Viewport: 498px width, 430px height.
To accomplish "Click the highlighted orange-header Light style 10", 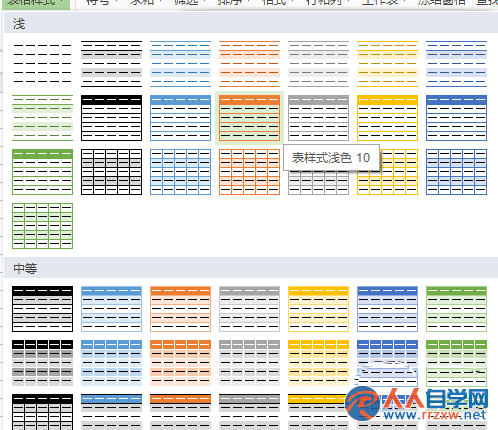I will tap(249, 118).
